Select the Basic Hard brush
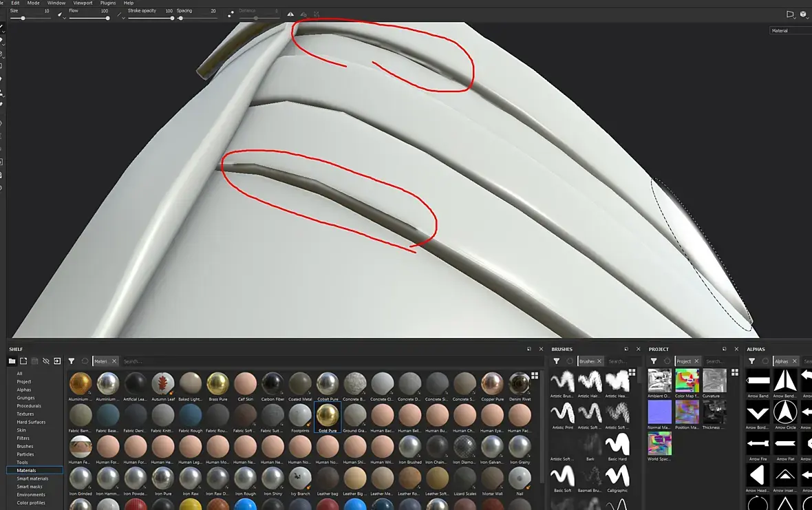 pyautogui.click(x=617, y=447)
